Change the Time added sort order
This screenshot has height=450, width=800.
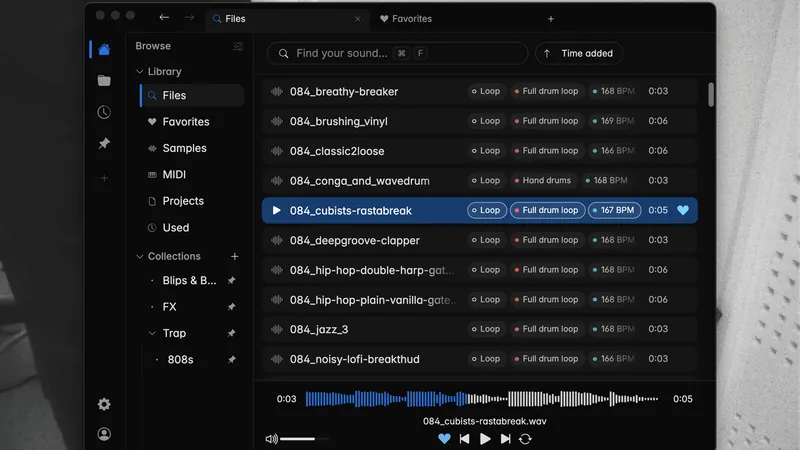[579, 54]
